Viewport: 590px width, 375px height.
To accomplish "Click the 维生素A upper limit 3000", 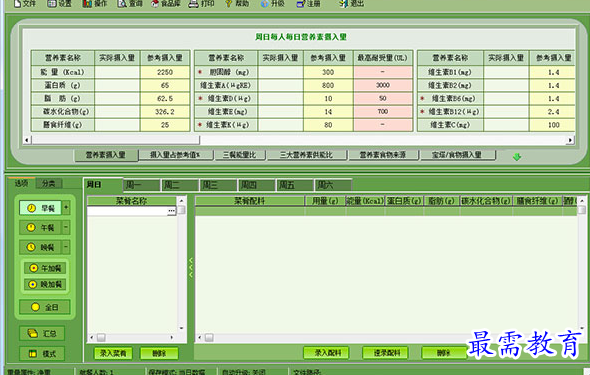I will pyautogui.click(x=383, y=85).
